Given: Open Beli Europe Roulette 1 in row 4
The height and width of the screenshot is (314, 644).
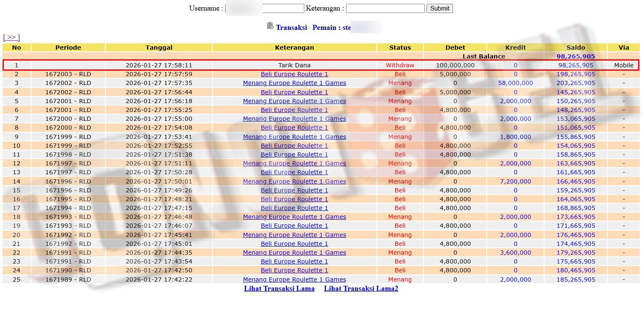Looking at the screenshot, I should click(294, 92).
